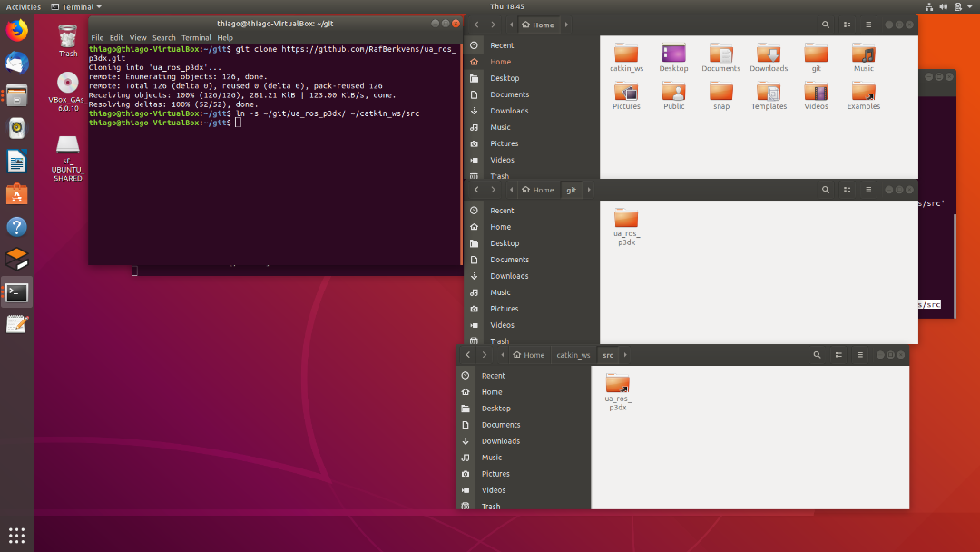
Task: Open the Terminal app menu in top bar
Action: 76,6
